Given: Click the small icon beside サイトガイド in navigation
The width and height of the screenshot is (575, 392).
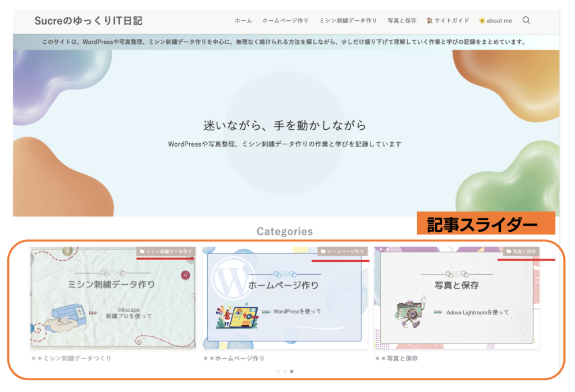Looking at the screenshot, I should (430, 21).
